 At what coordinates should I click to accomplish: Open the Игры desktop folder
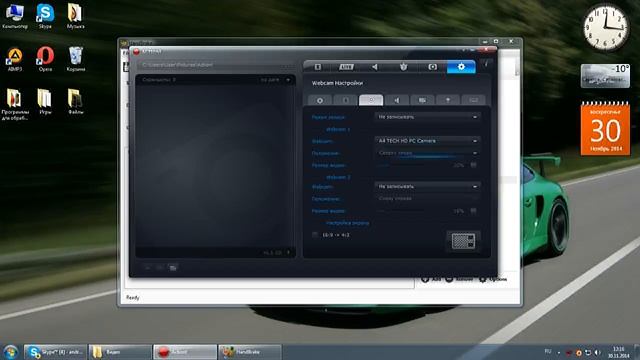pos(44,102)
